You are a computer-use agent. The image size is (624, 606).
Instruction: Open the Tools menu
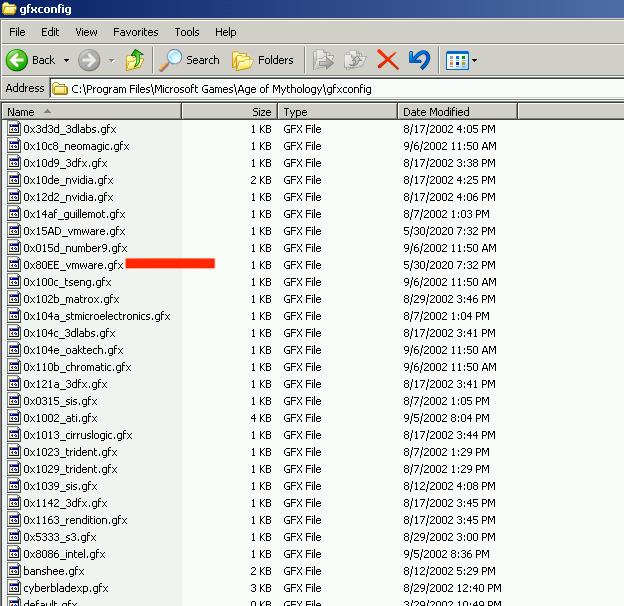click(186, 32)
